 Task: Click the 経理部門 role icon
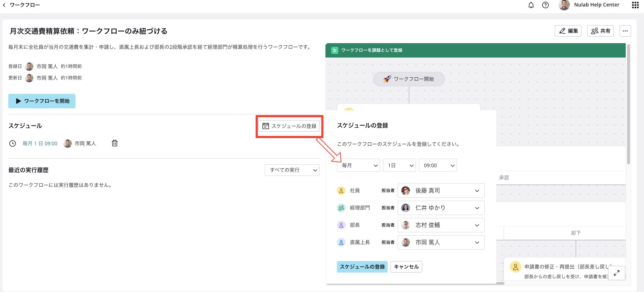341,208
